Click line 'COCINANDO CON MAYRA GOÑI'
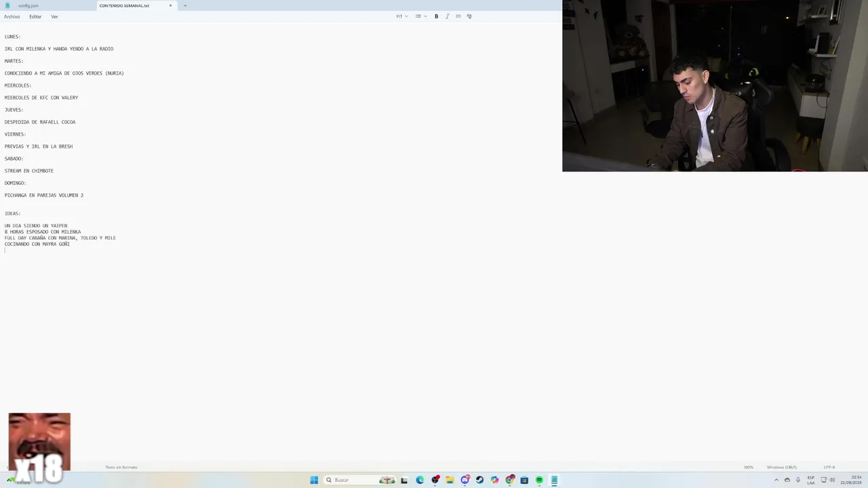Image resolution: width=868 pixels, height=488 pixels. (37, 244)
